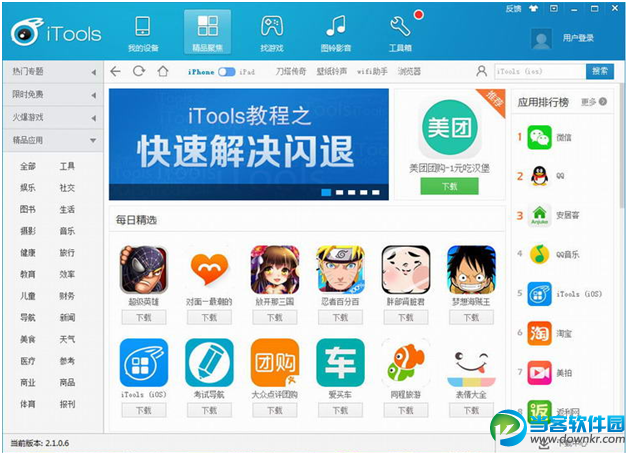Open wifi助手 quick link
Screen dimensions: 626x453
(372, 71)
